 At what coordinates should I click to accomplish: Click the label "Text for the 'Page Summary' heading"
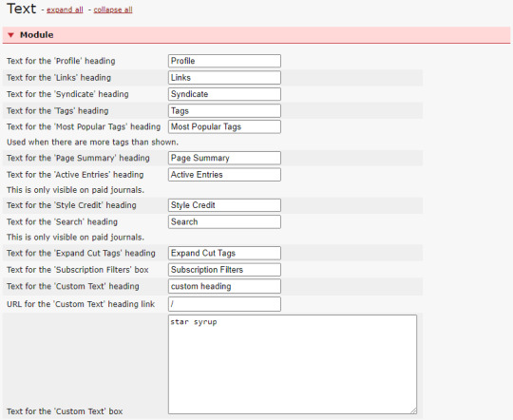(78, 158)
